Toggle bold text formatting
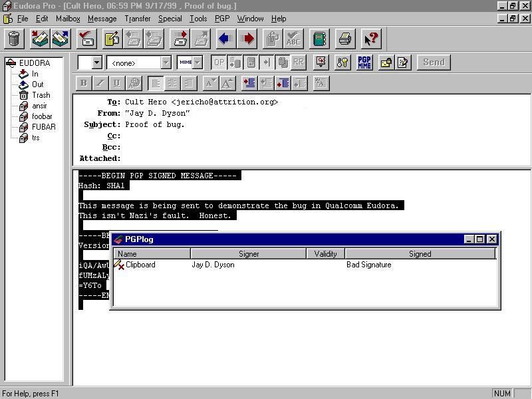Screen dimensions: 532x399 pyautogui.click(x=84, y=83)
